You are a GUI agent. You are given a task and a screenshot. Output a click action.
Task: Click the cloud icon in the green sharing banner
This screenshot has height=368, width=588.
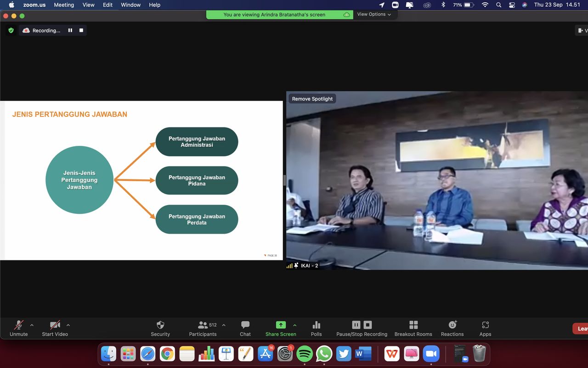(x=347, y=15)
